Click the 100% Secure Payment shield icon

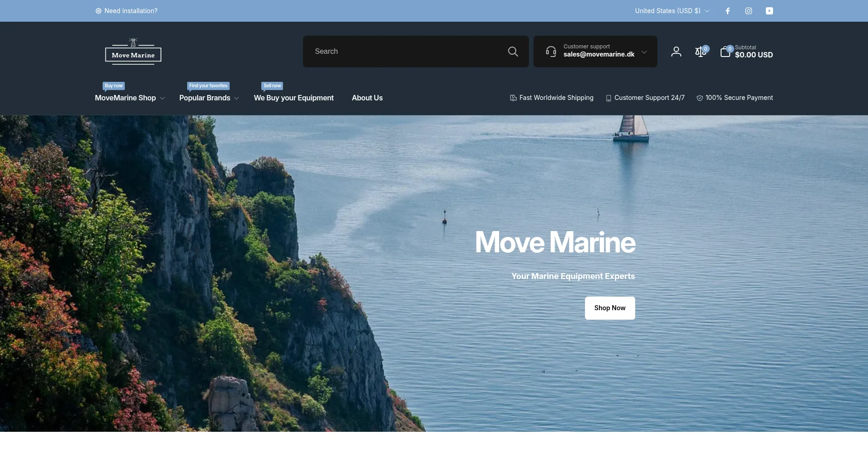[x=700, y=98]
